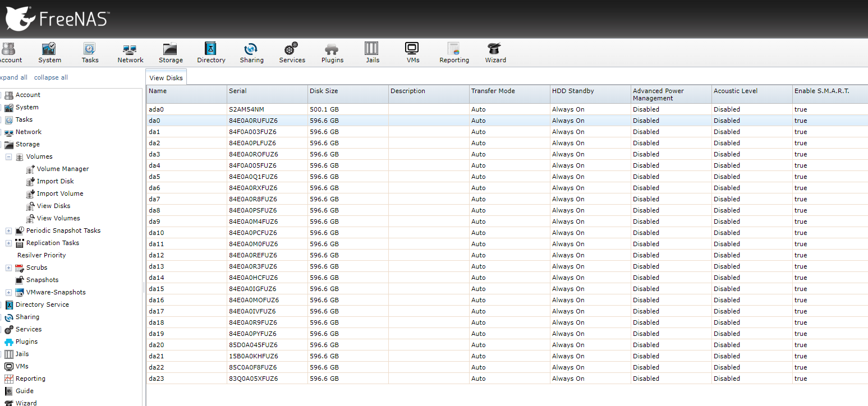Image resolution: width=868 pixels, height=406 pixels.
Task: Open Guide in the sidebar tree
Action: (x=24, y=391)
